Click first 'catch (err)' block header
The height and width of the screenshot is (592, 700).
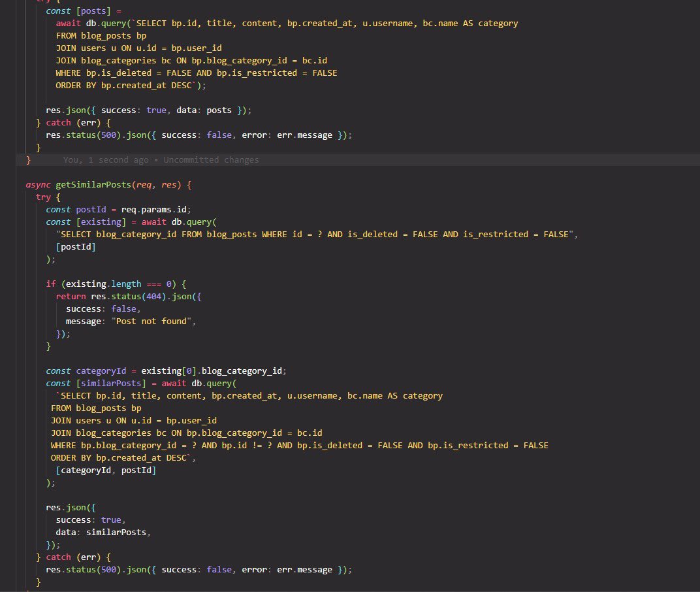(73, 122)
